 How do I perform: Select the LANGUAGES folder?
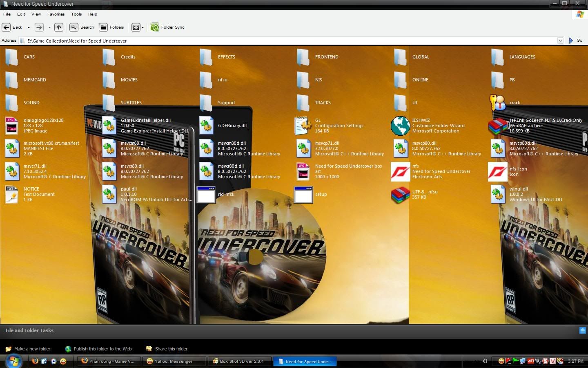coord(513,57)
